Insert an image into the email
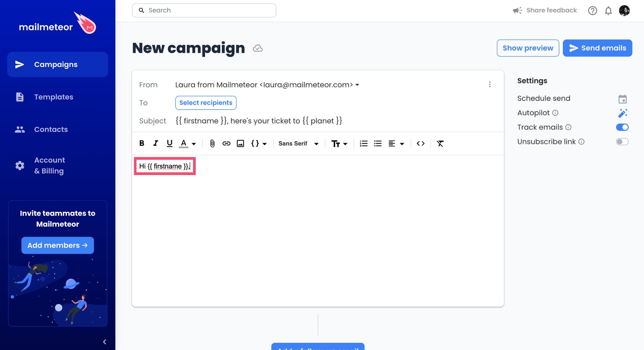This screenshot has width=644, height=350. (240, 143)
